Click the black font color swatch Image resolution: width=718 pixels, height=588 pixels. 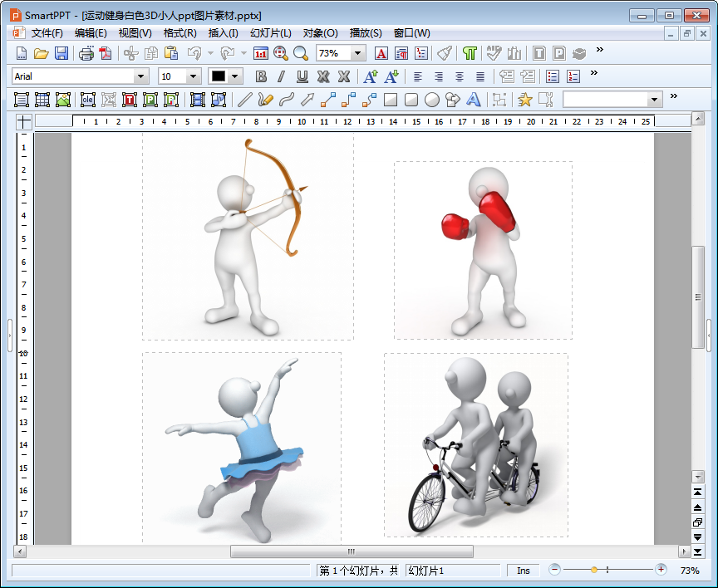pos(219,76)
